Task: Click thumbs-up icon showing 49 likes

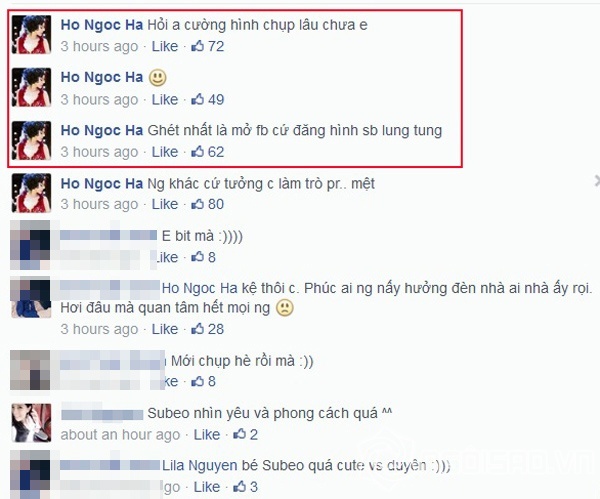Action: coord(197,99)
